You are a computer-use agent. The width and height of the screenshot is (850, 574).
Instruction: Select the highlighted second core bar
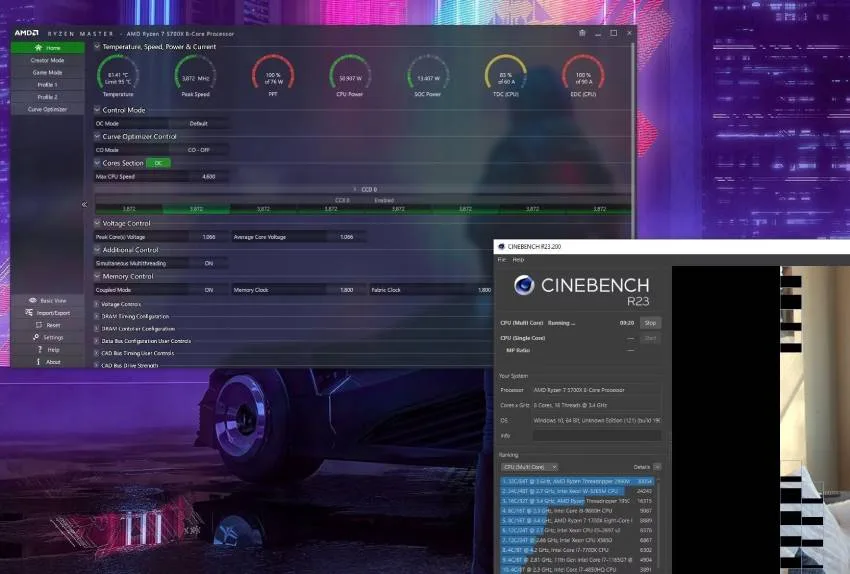(x=196, y=209)
